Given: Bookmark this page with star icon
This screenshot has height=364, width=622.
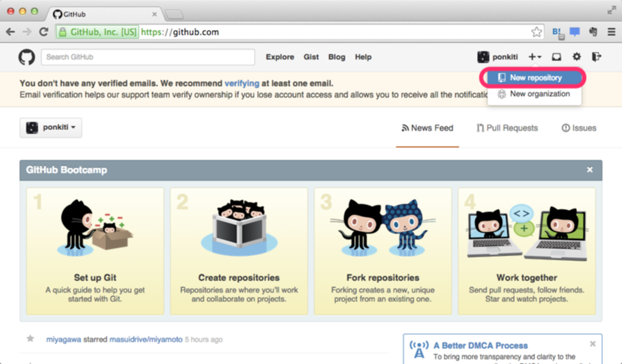Looking at the screenshot, I should (x=536, y=32).
